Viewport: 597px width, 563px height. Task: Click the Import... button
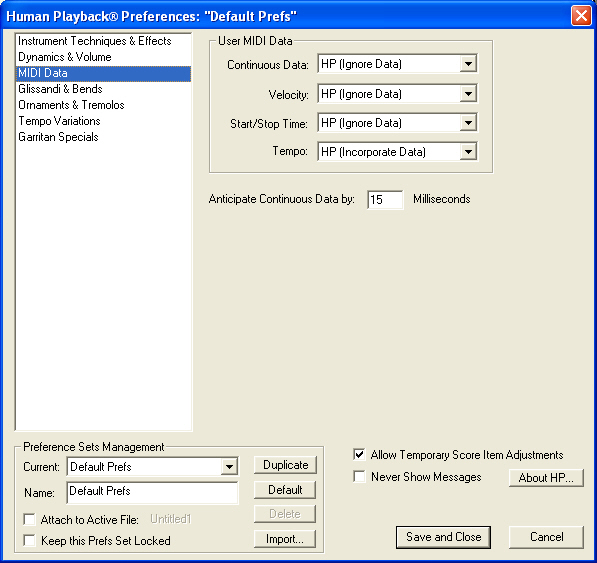pos(285,539)
